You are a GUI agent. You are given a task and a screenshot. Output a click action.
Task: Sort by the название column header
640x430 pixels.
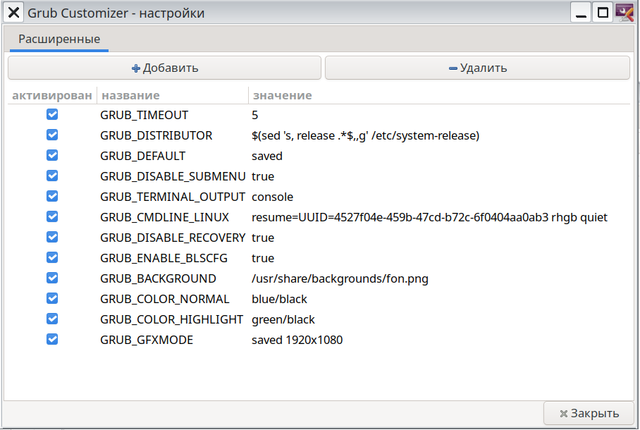click(x=173, y=95)
